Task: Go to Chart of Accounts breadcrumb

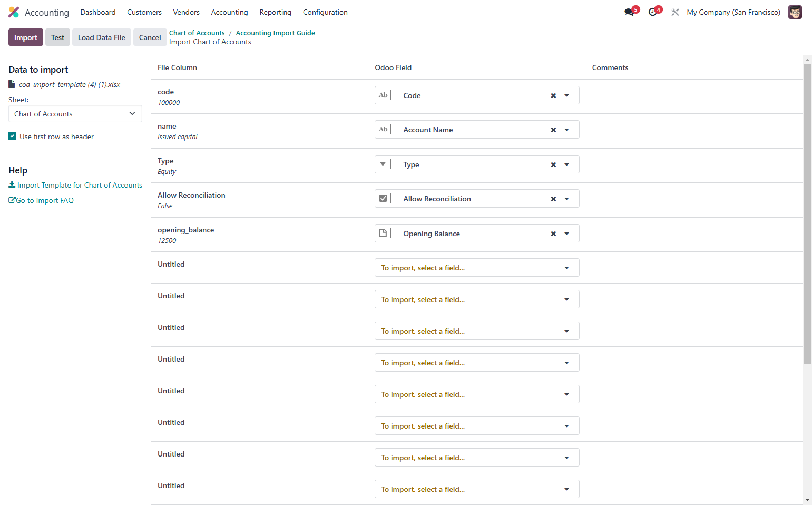Action: (197, 33)
